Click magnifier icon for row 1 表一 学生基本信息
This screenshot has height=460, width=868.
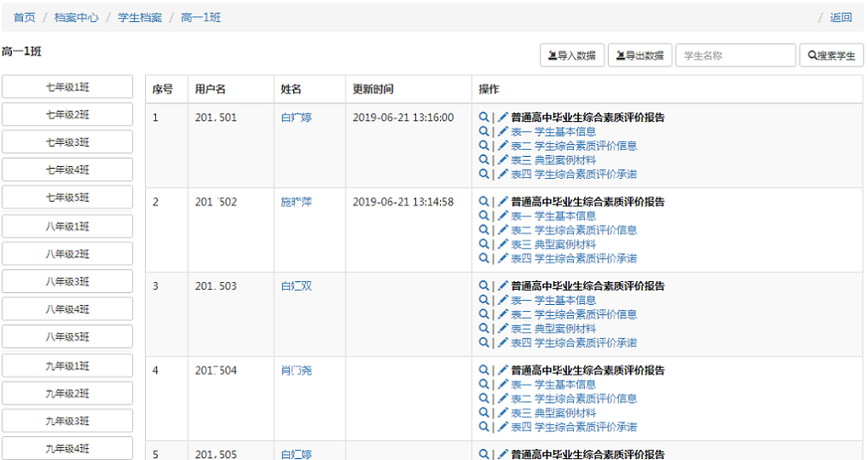[x=483, y=132]
